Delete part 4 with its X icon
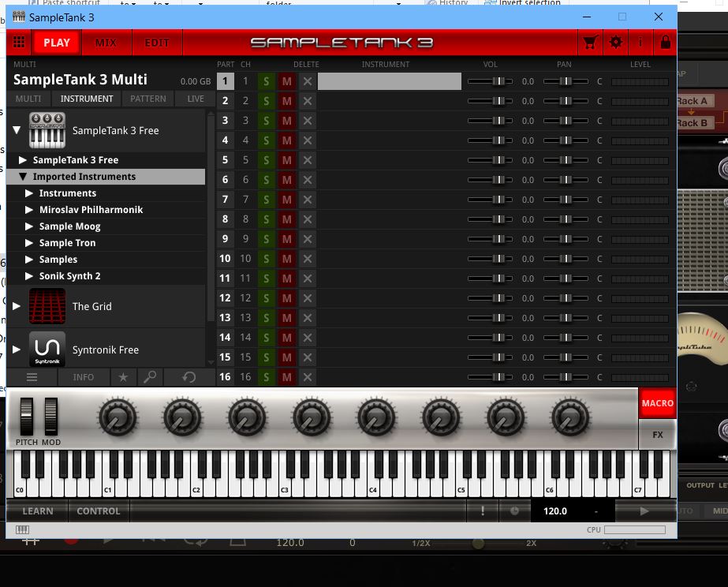Screen dimensions: 728x587 [308, 140]
